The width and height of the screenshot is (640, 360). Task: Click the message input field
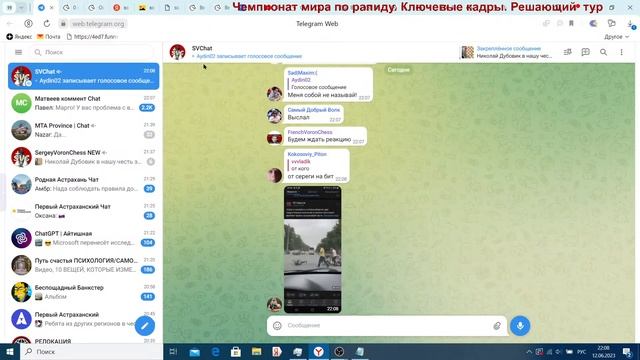point(387,325)
